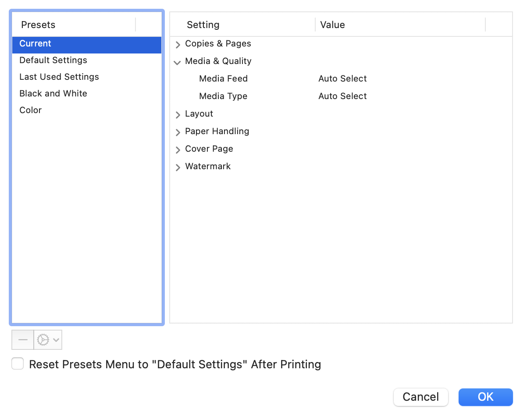Click the Value column header
The image size is (527, 420).
pyautogui.click(x=332, y=25)
